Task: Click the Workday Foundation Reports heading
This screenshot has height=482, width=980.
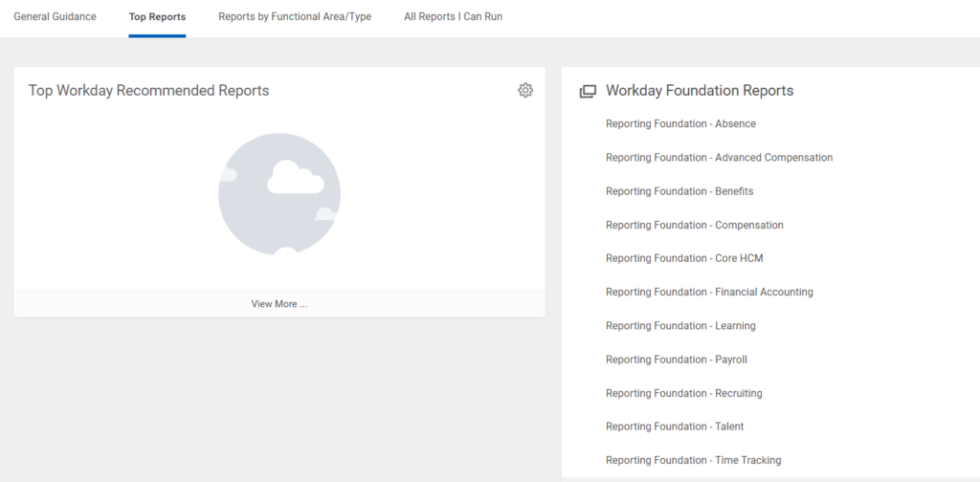Action: click(700, 91)
